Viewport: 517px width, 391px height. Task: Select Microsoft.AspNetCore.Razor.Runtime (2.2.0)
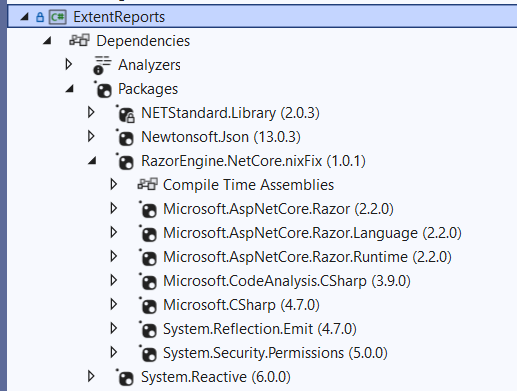click(307, 257)
